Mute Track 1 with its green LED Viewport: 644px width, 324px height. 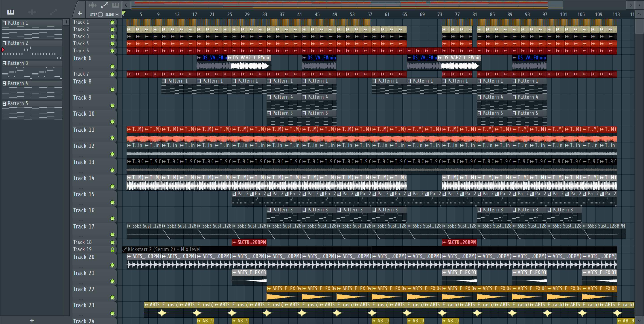(112, 22)
